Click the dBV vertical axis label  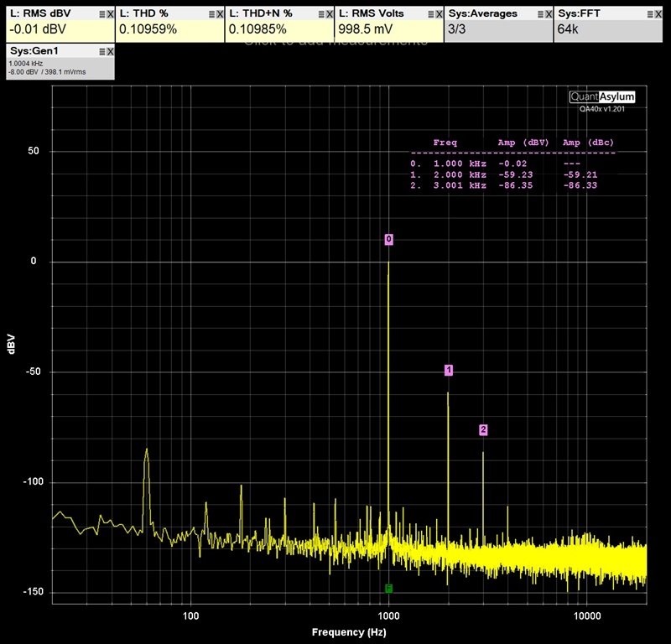click(12, 345)
